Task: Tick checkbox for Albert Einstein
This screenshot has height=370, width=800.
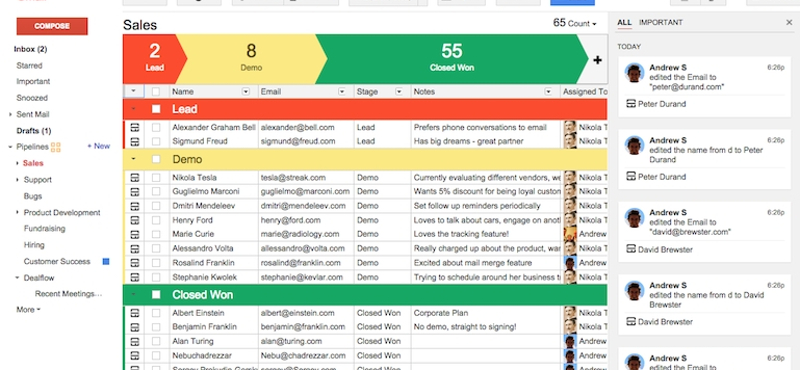Action: pyautogui.click(x=156, y=313)
